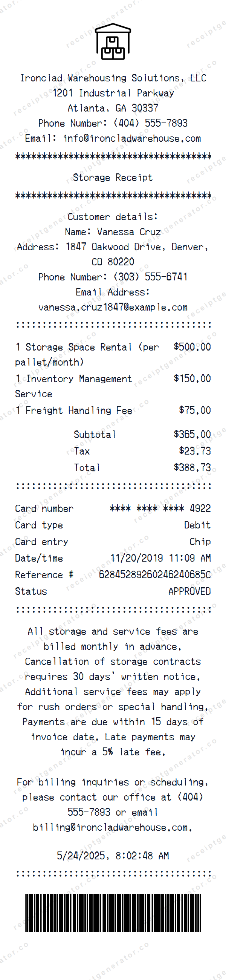This screenshot has width=226, height=980.
Task: Select the Ironclad Warehousing Solutions company name
Action: pos(113,78)
